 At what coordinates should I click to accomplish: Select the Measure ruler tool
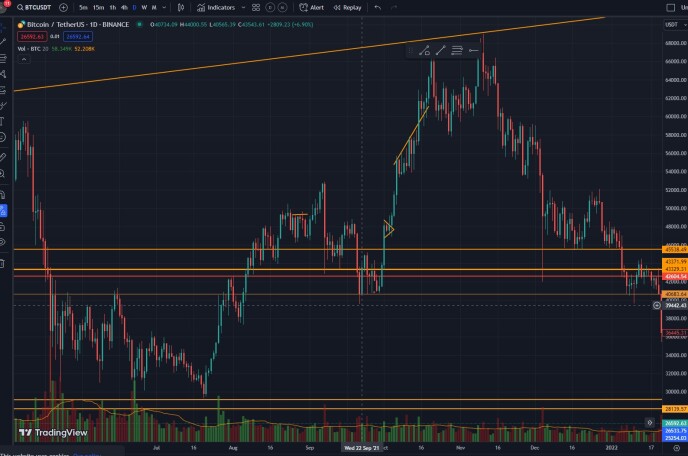pos(3,157)
